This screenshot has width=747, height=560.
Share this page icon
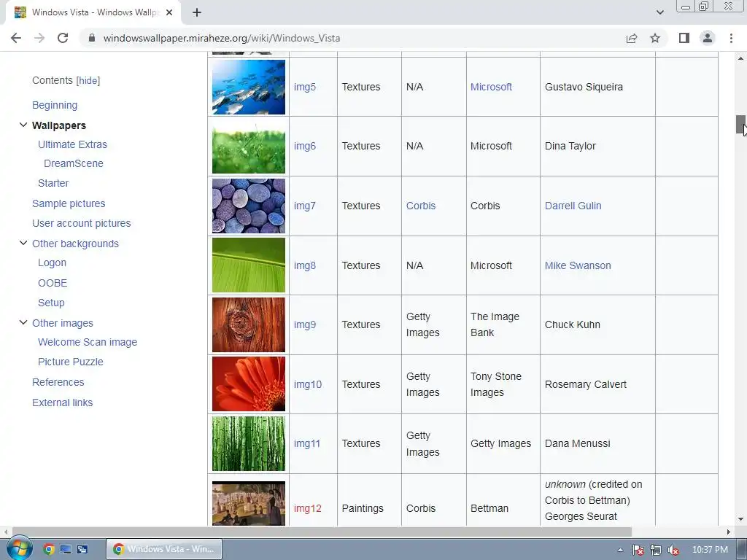tap(632, 38)
